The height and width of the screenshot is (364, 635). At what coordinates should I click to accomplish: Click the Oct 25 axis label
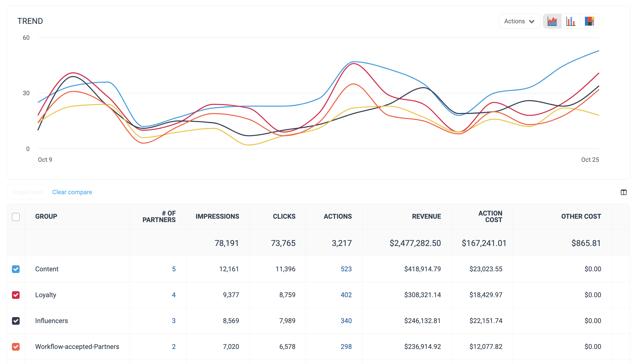pos(590,160)
